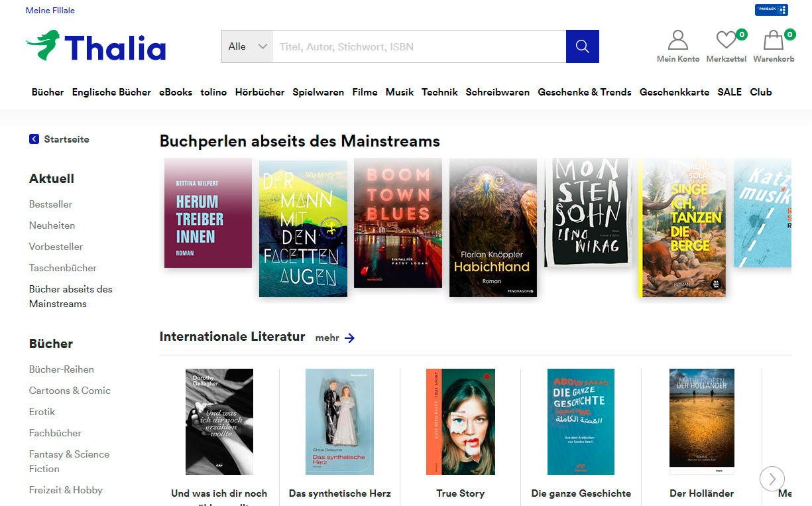812x506 pixels.
Task: Open the Merkzettel heart icon
Action: click(726, 41)
